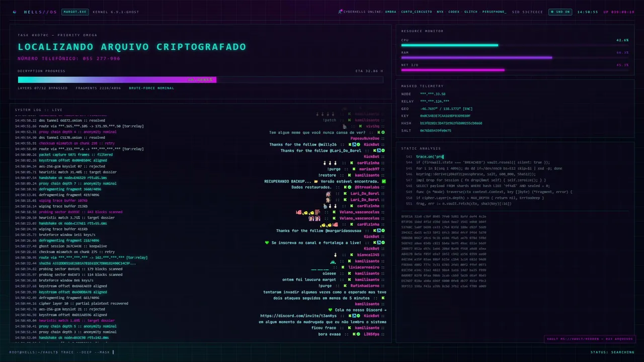The image size is (644, 362).
Task: Click the HASH value b13f8202c3b472e
Action: [x=451, y=123]
